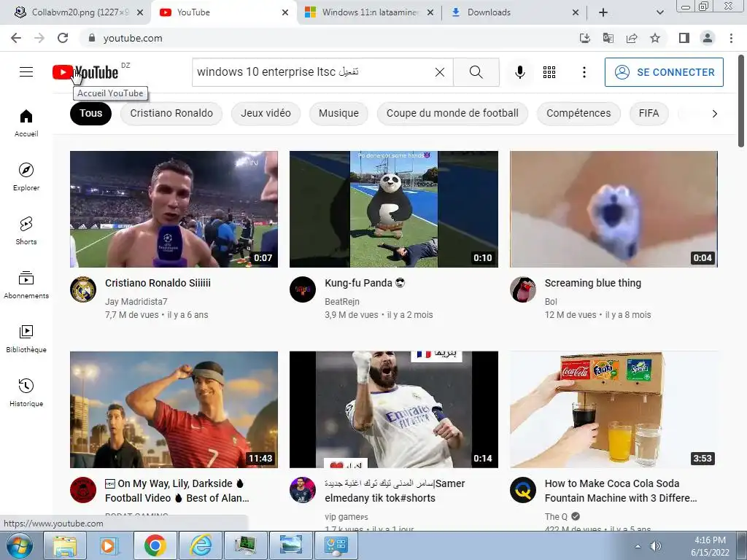This screenshot has width=747, height=560.
Task: Open Screaming blue thing thumbnail
Action: tap(614, 209)
